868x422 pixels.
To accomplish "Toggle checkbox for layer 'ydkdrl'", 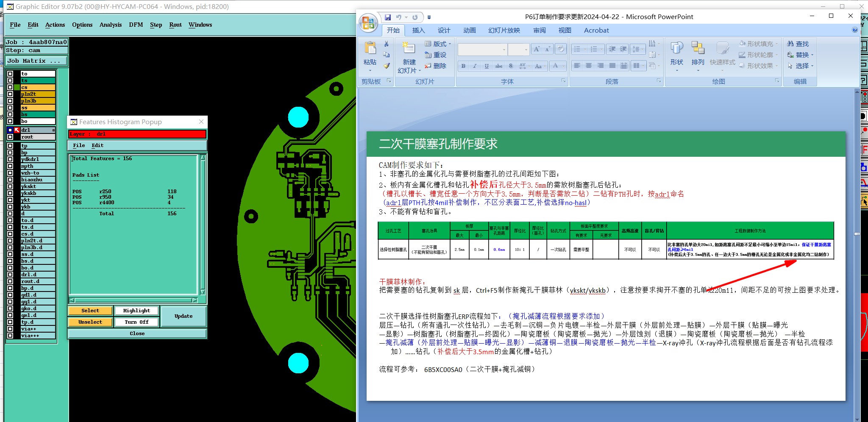I will pos(10,159).
